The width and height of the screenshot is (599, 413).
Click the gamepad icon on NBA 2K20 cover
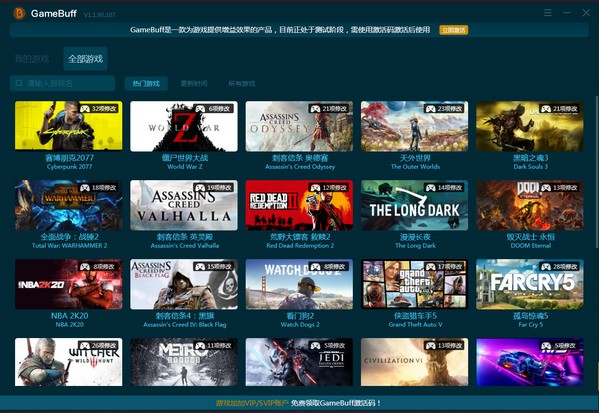[85, 267]
